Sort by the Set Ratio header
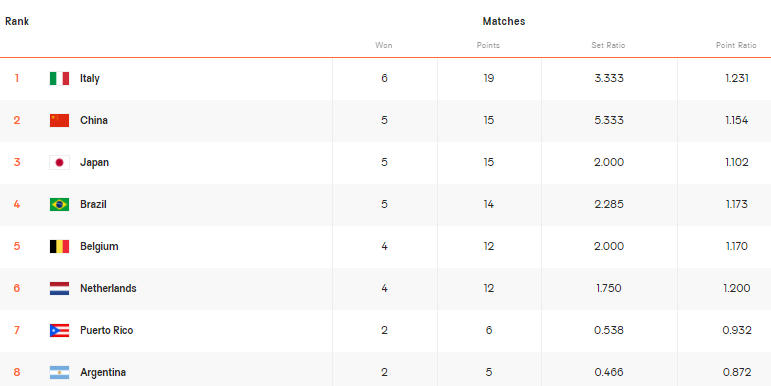 pyautogui.click(x=608, y=45)
